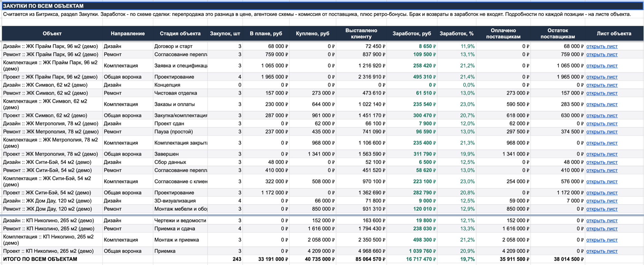Open sheet link for Проект ЖК Метрополия
Image resolution: width=644 pixels, height=265 pixels.
602,154
